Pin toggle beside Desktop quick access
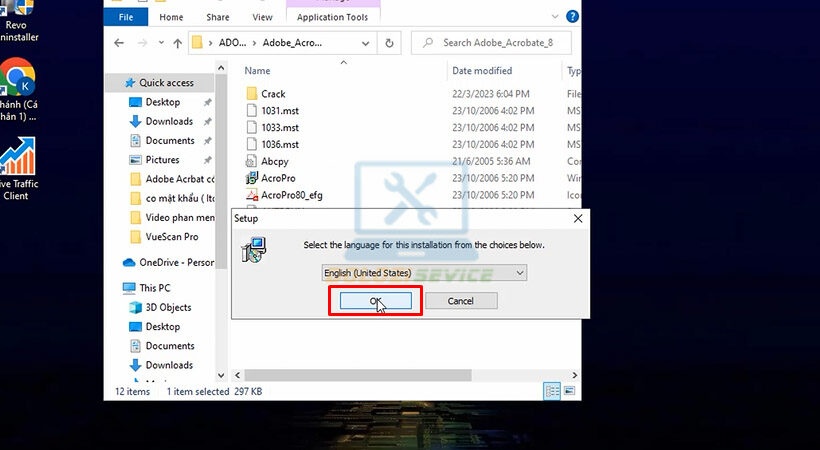 coord(208,103)
